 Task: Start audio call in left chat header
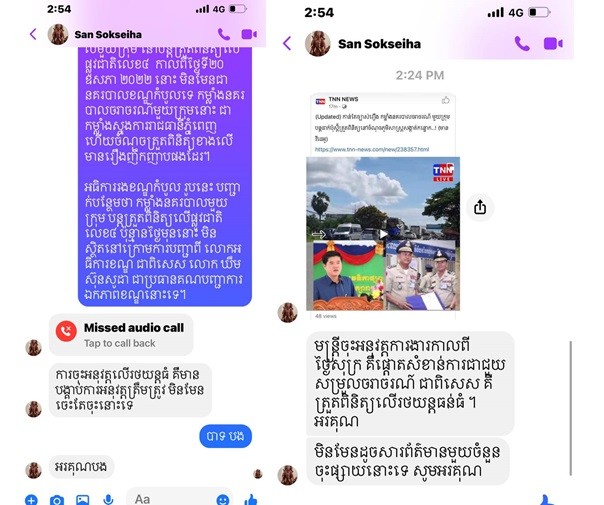coord(224,34)
